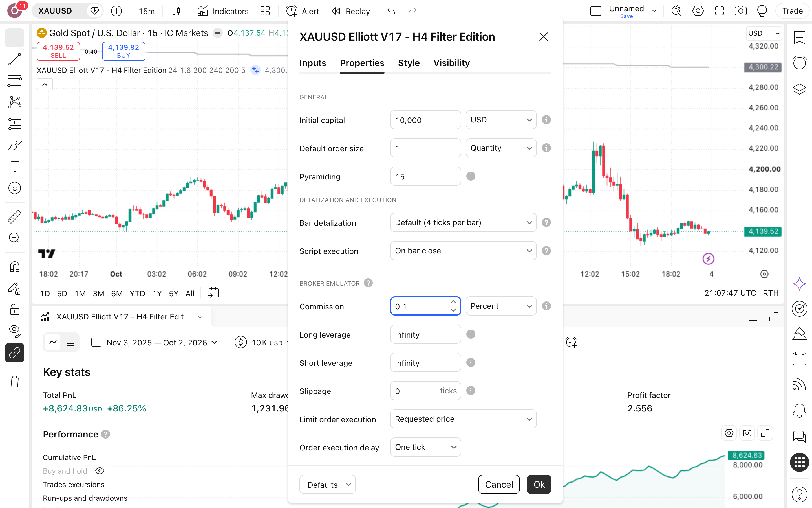Open the commission Percent dropdown
812x508 pixels.
coord(501,306)
